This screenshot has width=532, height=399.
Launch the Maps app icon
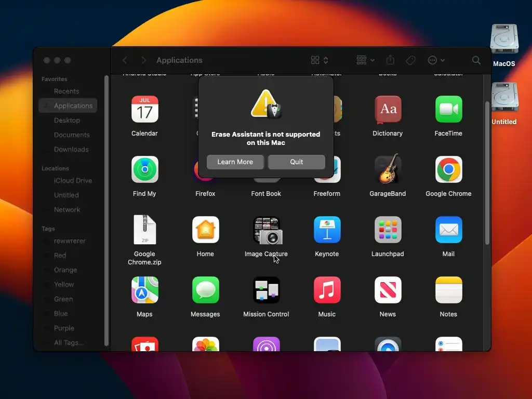click(x=144, y=290)
